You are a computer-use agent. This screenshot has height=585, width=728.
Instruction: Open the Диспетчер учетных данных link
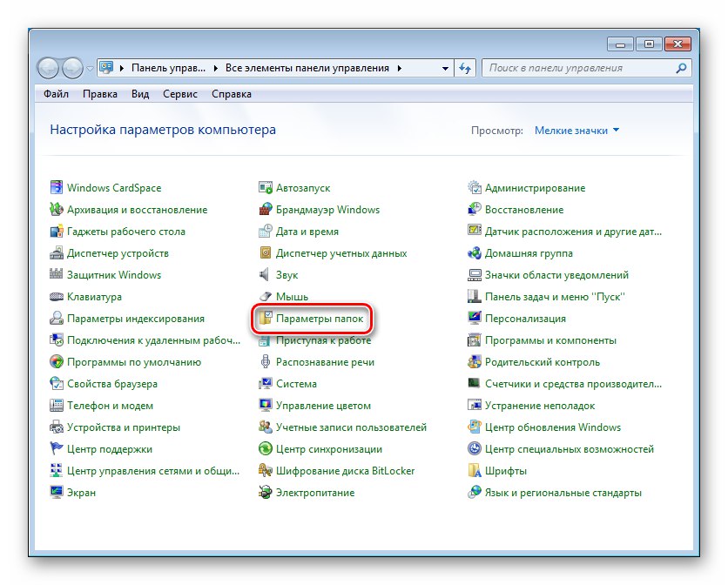coord(341,253)
